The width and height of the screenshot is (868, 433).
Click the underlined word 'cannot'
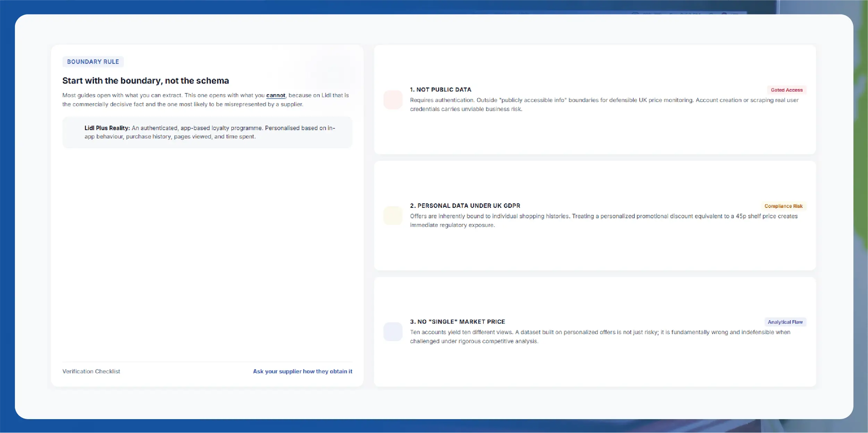276,95
